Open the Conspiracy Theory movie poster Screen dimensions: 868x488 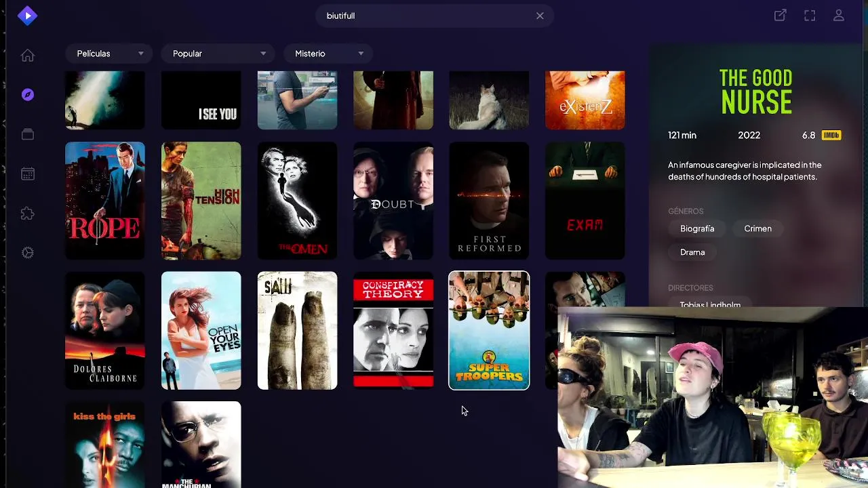(393, 331)
